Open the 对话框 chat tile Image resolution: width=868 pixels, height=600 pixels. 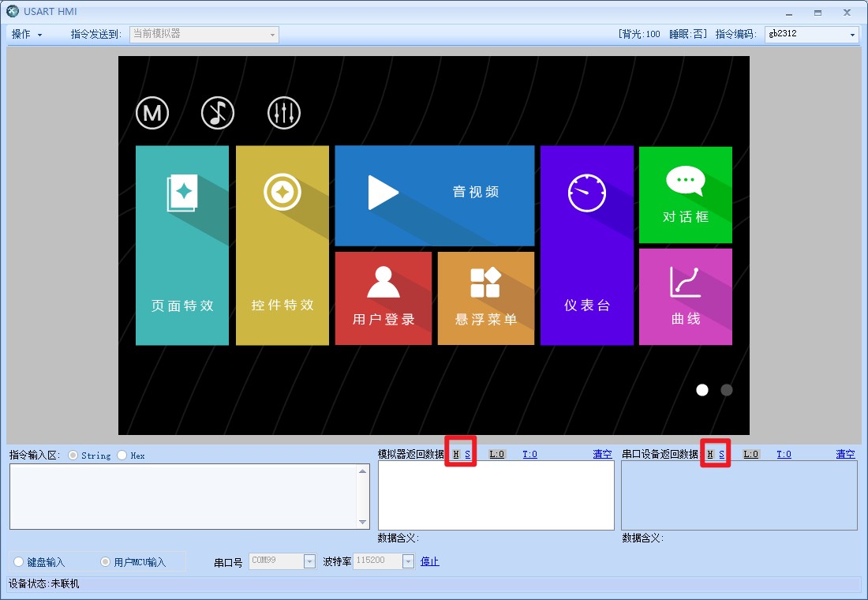[685, 195]
